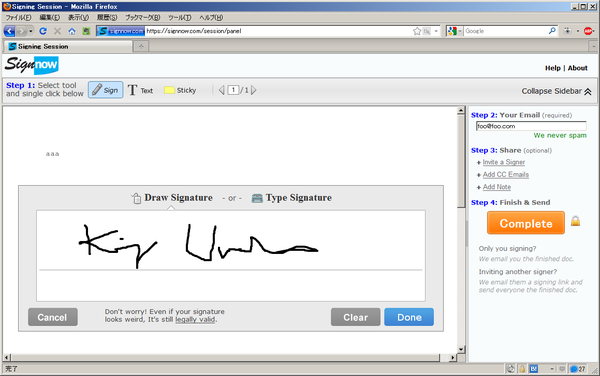This screenshot has height=376, width=600.
Task: Click the padlock icon beside Complete
Action: click(575, 221)
